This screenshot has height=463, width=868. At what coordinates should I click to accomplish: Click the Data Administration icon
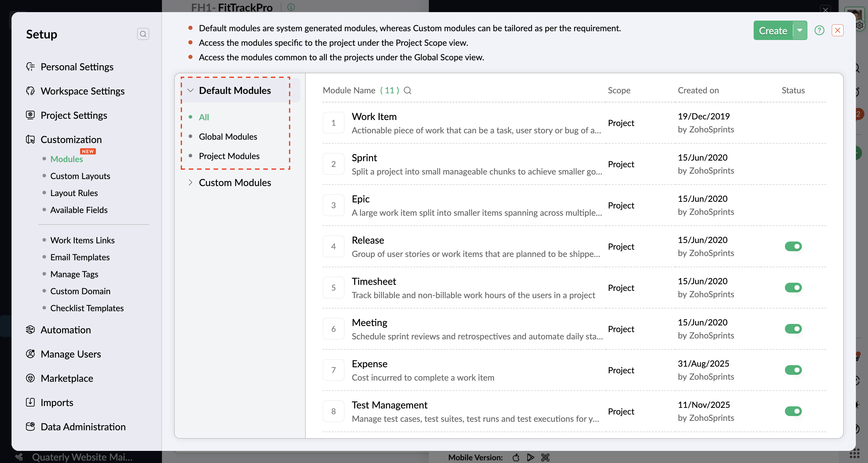click(x=30, y=427)
